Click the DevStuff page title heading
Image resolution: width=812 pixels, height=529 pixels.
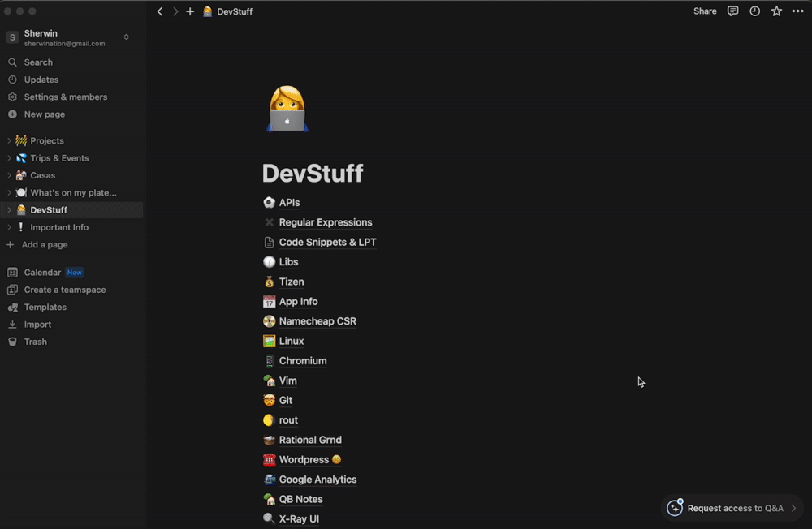pyautogui.click(x=313, y=173)
